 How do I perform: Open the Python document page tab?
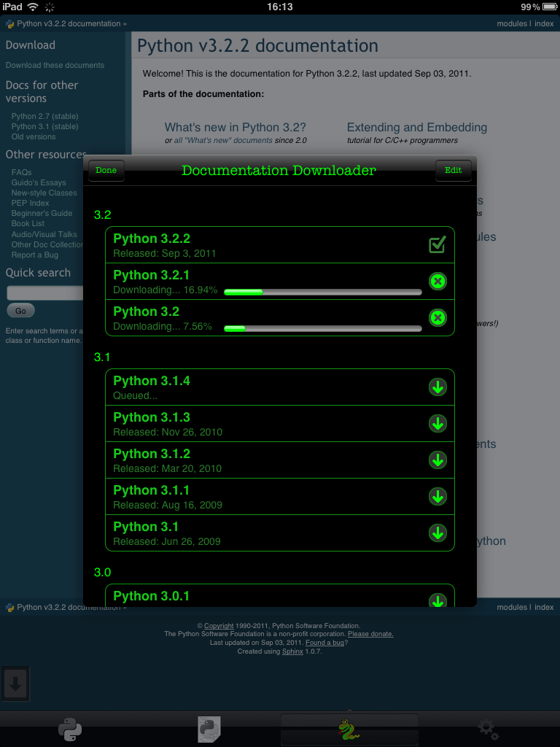pyautogui.click(x=209, y=729)
